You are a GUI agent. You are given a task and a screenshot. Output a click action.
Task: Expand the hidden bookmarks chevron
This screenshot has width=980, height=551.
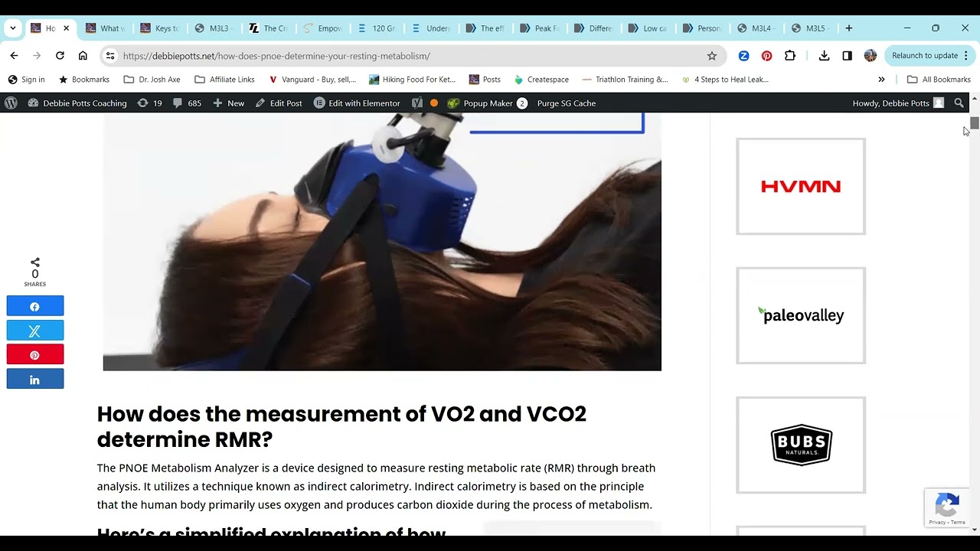click(881, 80)
